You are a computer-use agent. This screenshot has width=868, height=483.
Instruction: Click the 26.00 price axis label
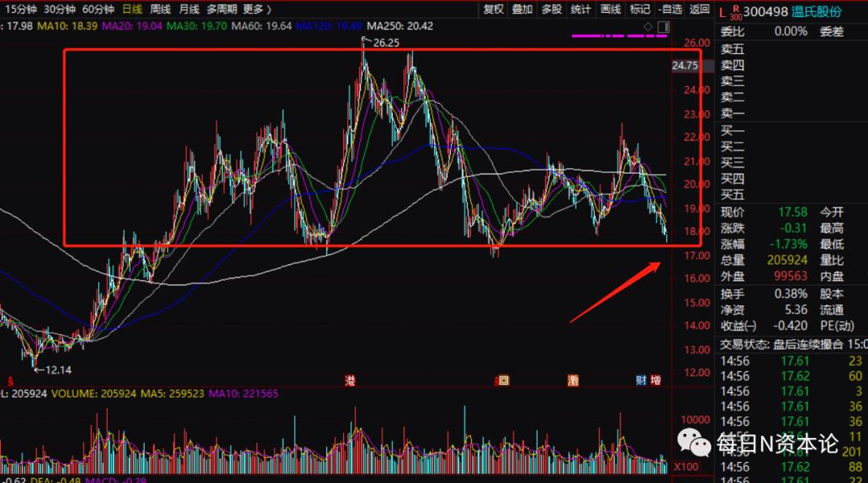(x=697, y=43)
